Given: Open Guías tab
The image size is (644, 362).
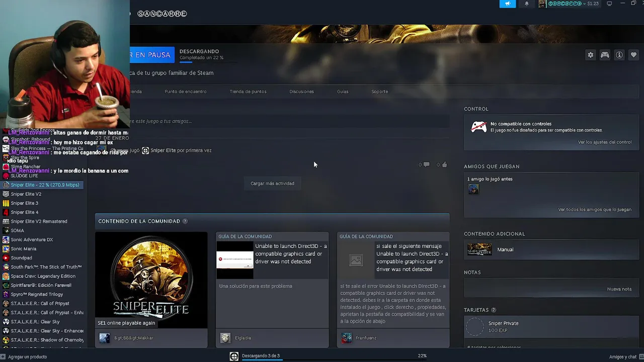Looking at the screenshot, I should (343, 92).
